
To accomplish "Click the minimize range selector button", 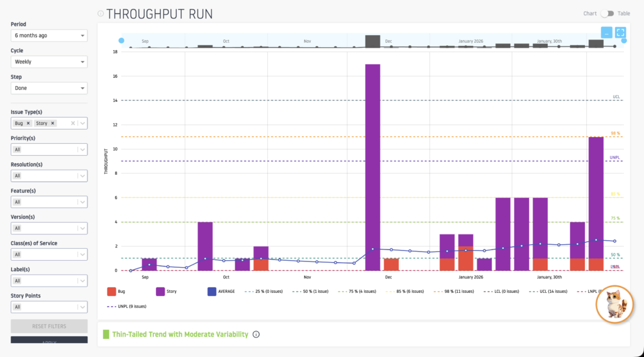I will [x=606, y=33].
